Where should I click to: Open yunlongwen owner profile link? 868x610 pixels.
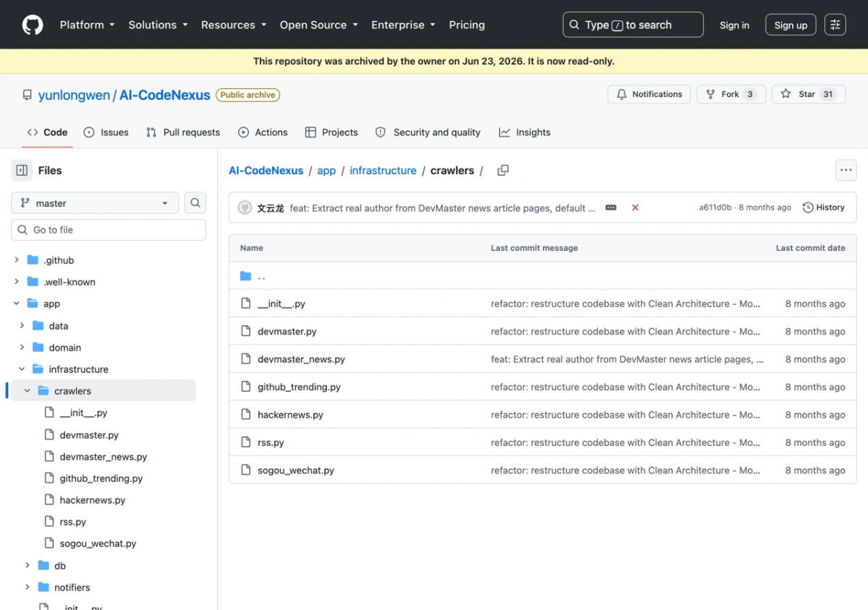pyautogui.click(x=74, y=95)
